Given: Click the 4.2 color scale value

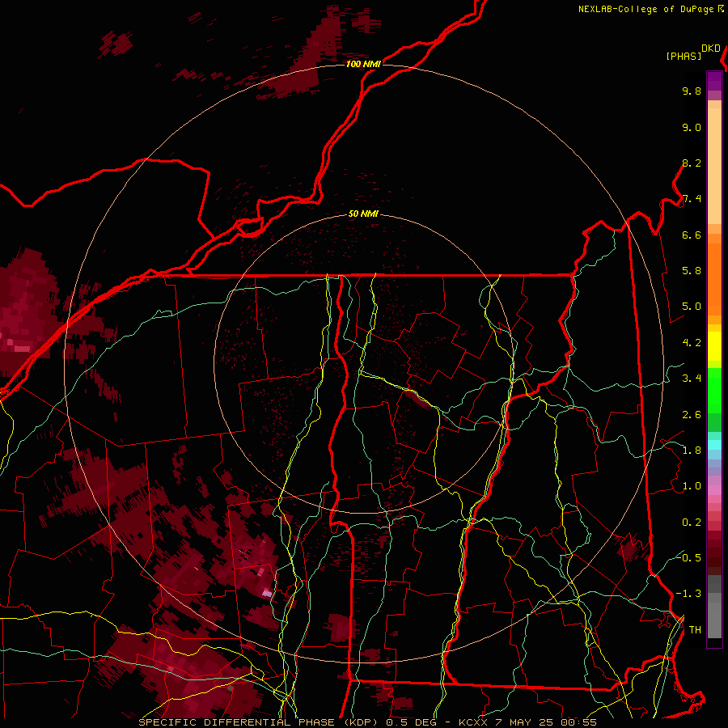Looking at the screenshot, I should [692, 343].
